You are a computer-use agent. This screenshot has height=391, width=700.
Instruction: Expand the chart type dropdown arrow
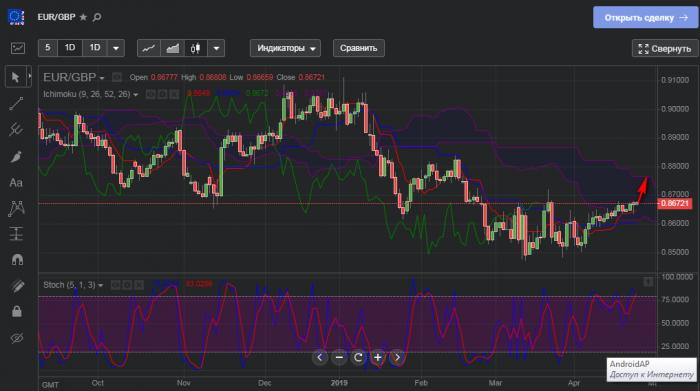pos(217,48)
